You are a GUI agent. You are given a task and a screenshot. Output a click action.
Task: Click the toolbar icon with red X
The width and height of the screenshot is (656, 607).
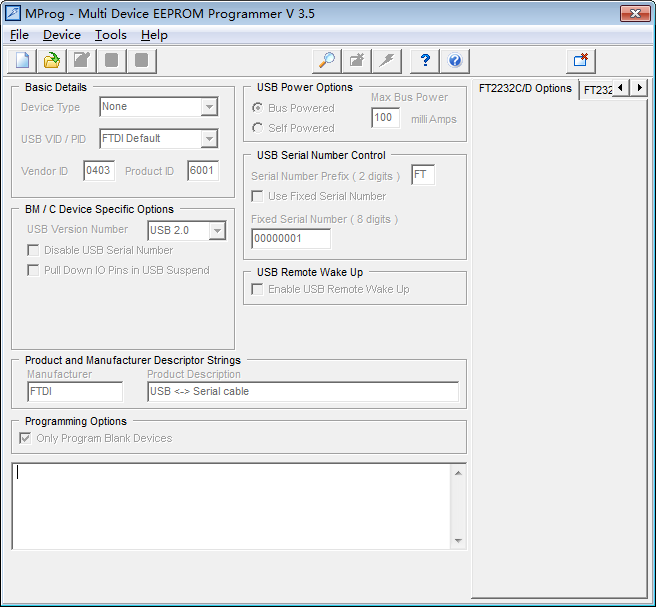click(581, 61)
